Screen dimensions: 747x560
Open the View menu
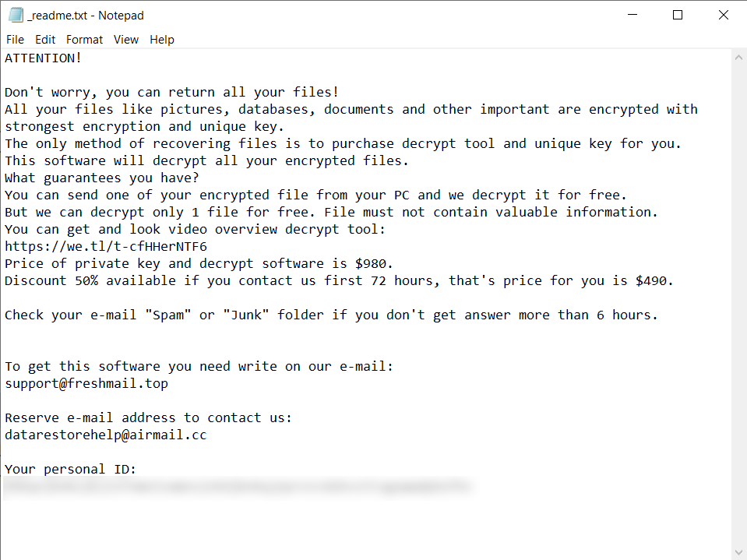coord(125,40)
